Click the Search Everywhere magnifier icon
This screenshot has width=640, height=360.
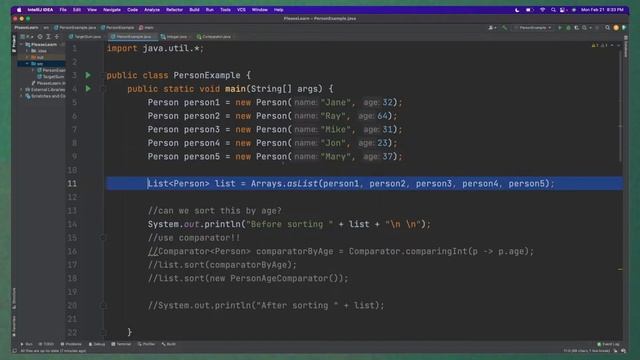click(607, 28)
